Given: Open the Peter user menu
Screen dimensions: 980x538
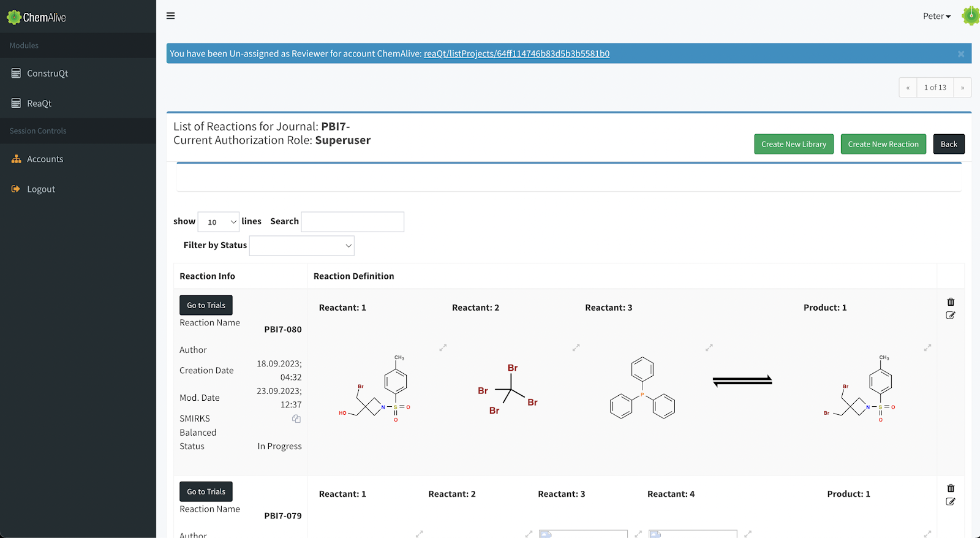Looking at the screenshot, I should pos(937,17).
